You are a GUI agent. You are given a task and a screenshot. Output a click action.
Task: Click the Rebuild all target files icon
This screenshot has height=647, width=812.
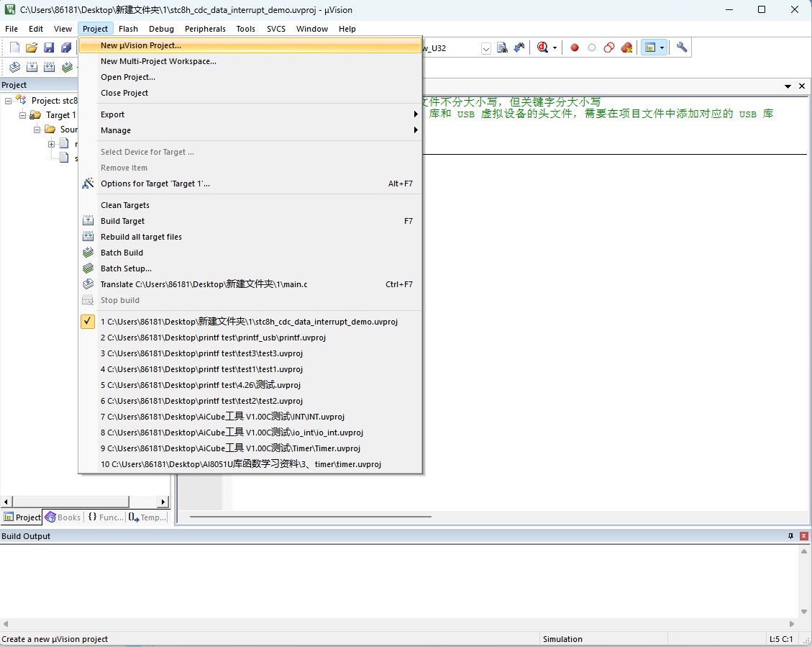pyautogui.click(x=88, y=237)
